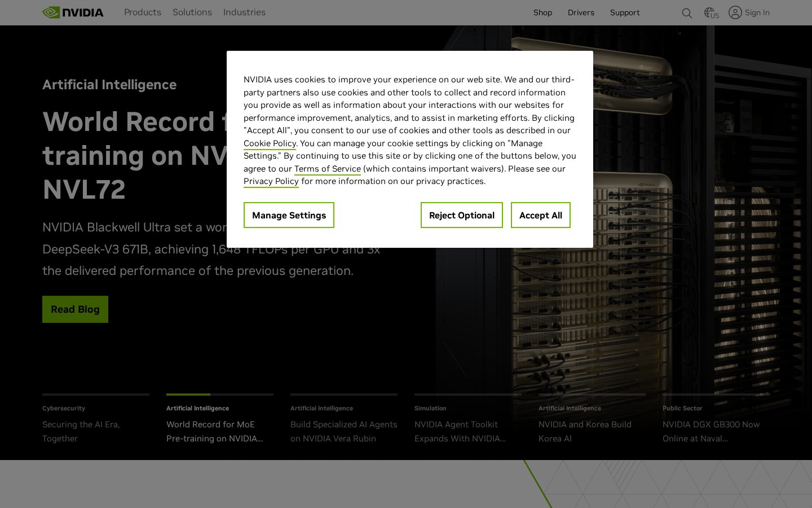Click Reject Optional cookies button
The image size is (812, 508).
tap(462, 215)
